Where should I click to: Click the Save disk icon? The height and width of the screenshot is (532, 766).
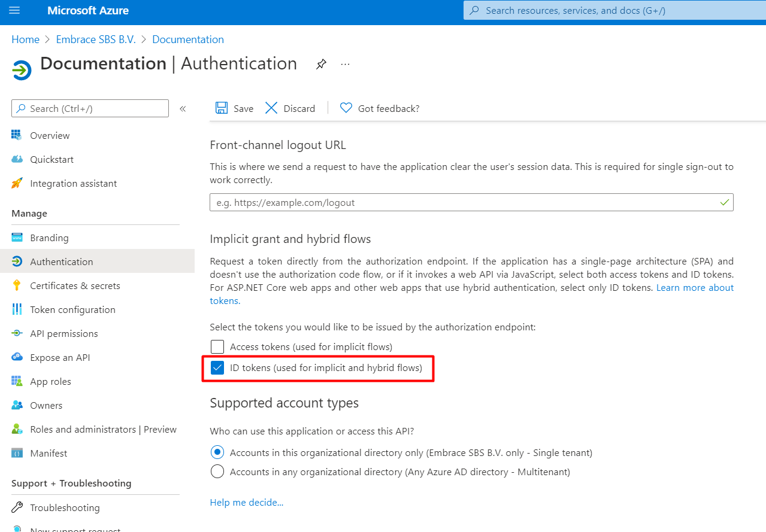[x=222, y=108]
